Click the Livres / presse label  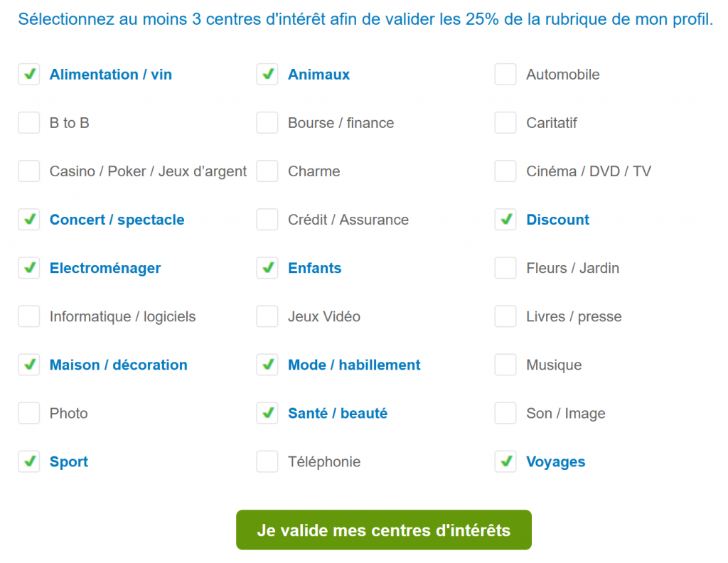tap(574, 316)
